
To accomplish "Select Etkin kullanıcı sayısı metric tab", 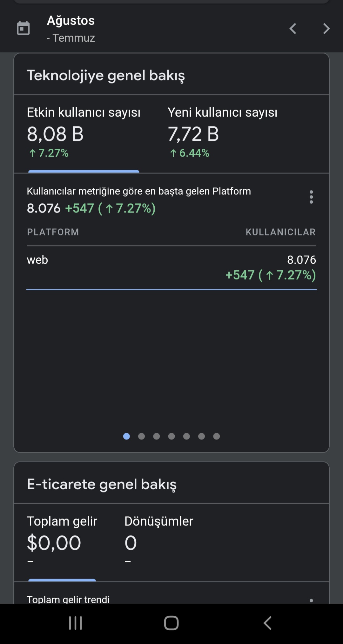I will (84, 133).
